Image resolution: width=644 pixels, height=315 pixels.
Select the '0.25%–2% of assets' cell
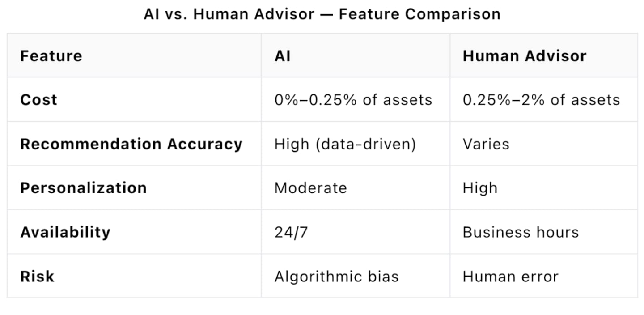541,99
